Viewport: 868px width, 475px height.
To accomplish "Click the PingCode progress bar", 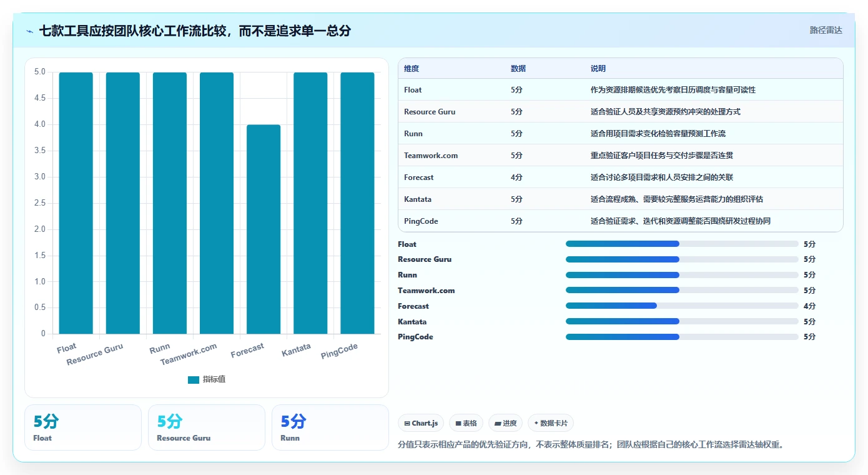I will [x=682, y=337].
